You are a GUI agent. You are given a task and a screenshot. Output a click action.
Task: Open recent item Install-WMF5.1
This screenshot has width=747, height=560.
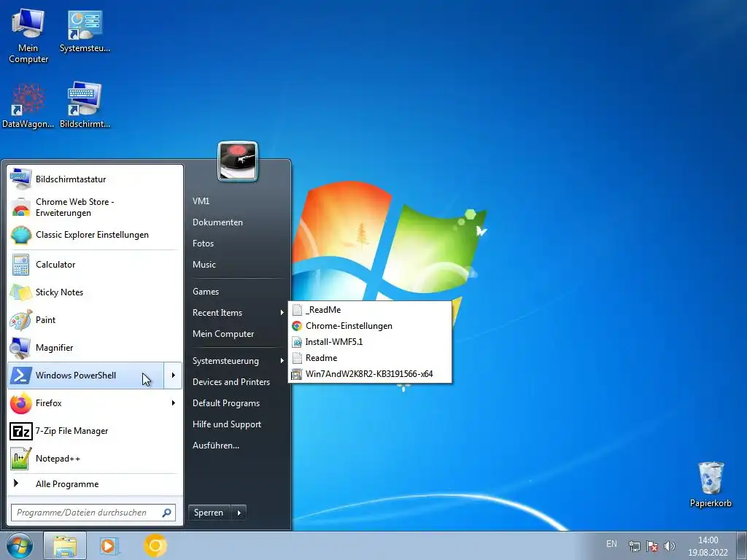370,342
